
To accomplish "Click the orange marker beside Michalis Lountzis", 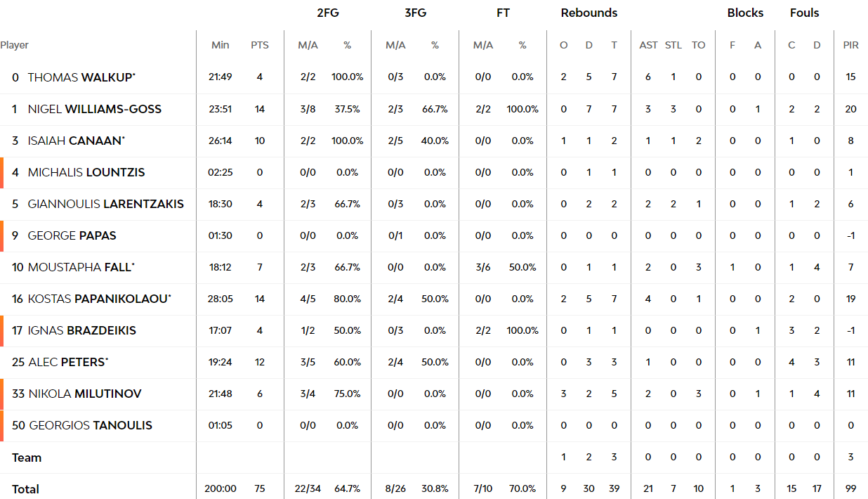I will coord(2,172).
